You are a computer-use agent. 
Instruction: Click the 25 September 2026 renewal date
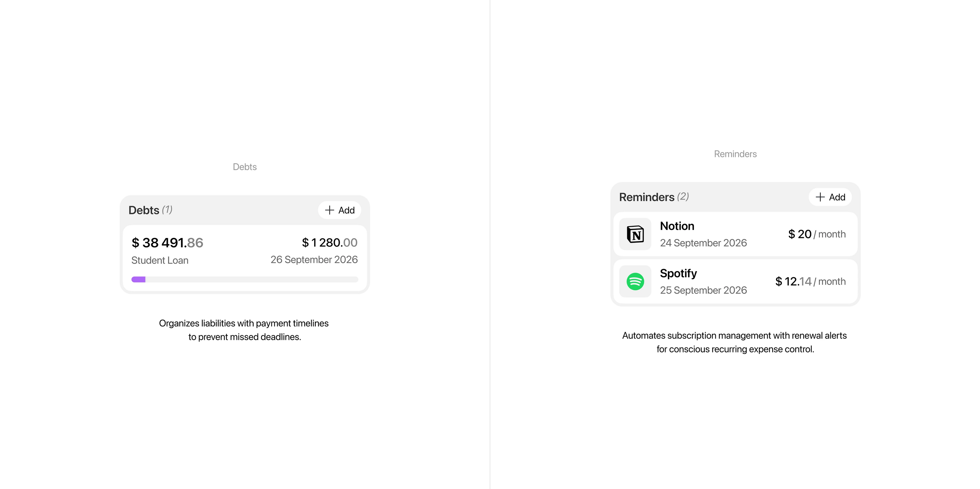703,290
